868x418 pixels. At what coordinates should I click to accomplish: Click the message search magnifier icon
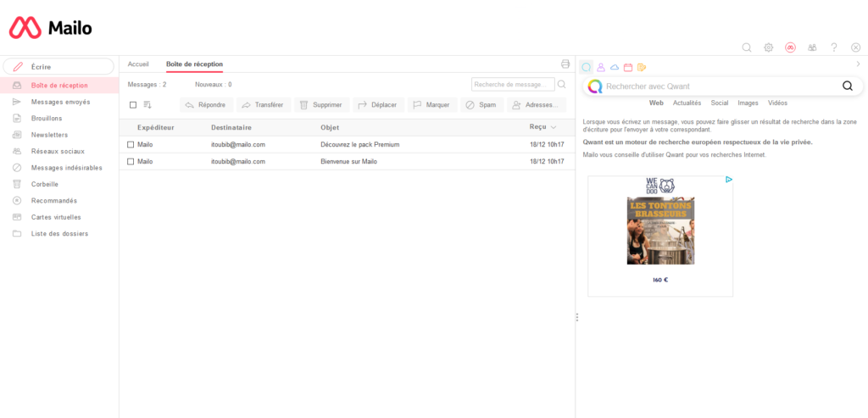pyautogui.click(x=561, y=84)
